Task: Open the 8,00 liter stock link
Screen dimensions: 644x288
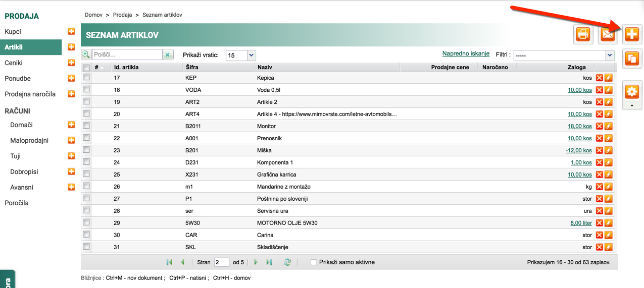Action: [581, 223]
